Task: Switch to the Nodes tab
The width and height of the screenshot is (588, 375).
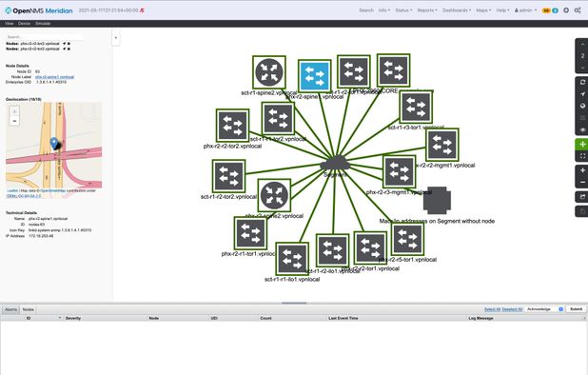Action: (x=29, y=309)
